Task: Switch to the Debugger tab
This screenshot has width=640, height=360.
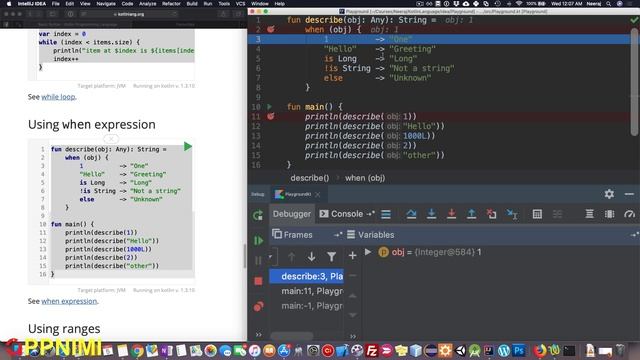Action: [x=291, y=214]
